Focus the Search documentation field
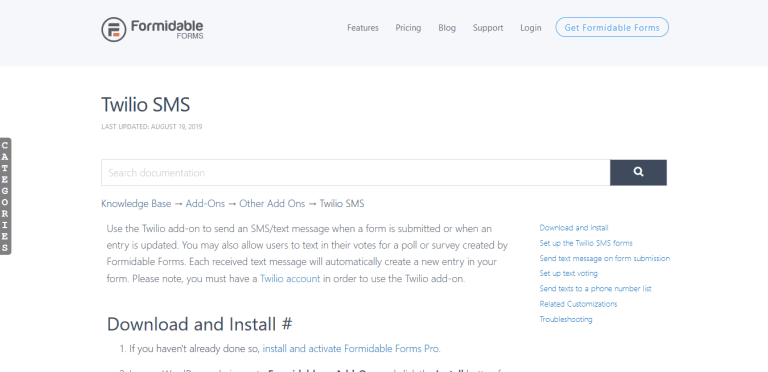The height and width of the screenshot is (372, 768). coord(356,172)
